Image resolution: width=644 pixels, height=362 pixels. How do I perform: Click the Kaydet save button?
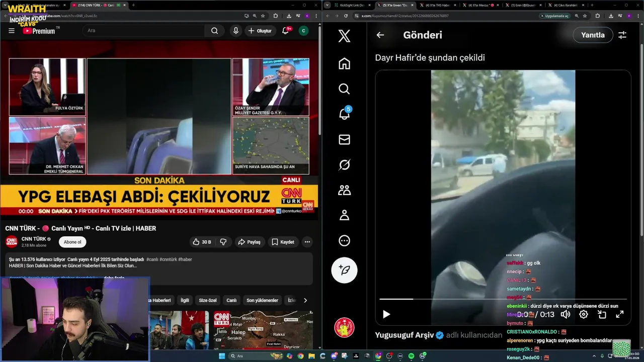[x=283, y=242]
